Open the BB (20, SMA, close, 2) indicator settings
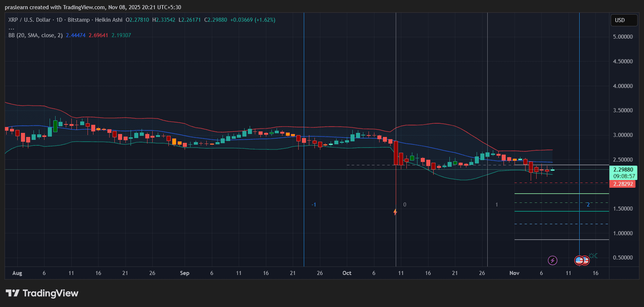The image size is (644, 307). click(35, 35)
